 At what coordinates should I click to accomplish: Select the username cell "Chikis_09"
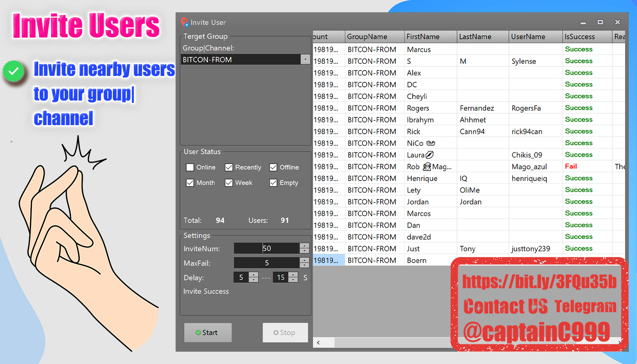[536, 155]
